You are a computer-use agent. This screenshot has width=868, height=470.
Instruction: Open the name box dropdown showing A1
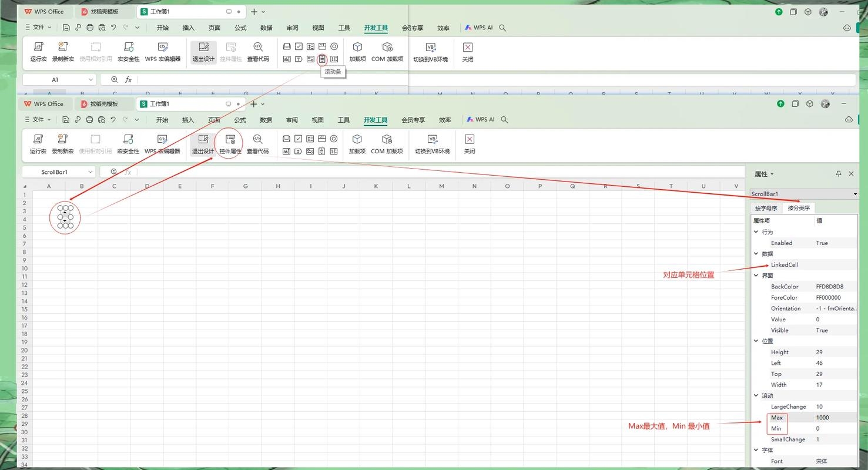[91, 80]
